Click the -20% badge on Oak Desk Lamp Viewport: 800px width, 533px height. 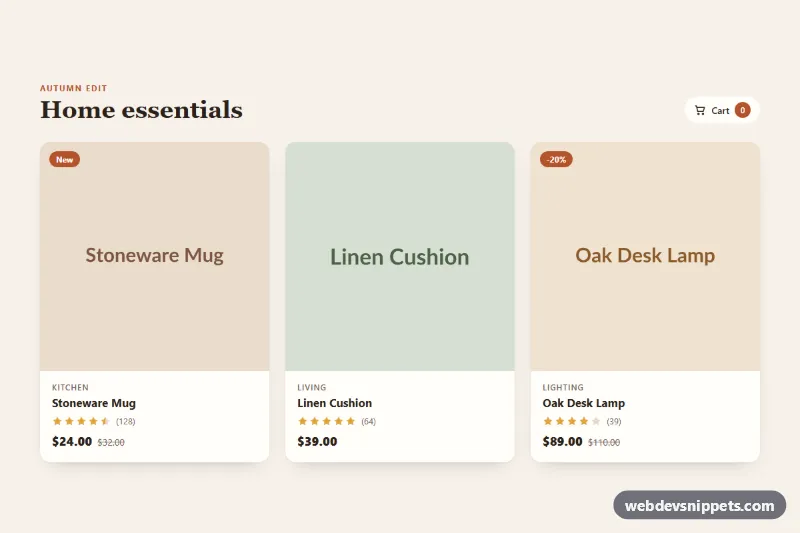(556, 160)
